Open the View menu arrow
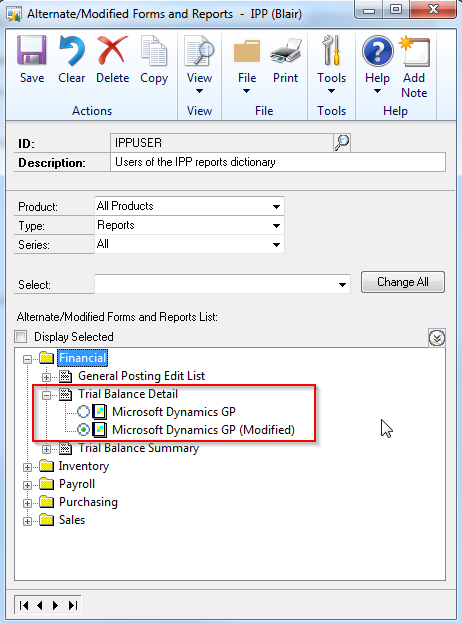The image size is (462, 623). point(199,91)
